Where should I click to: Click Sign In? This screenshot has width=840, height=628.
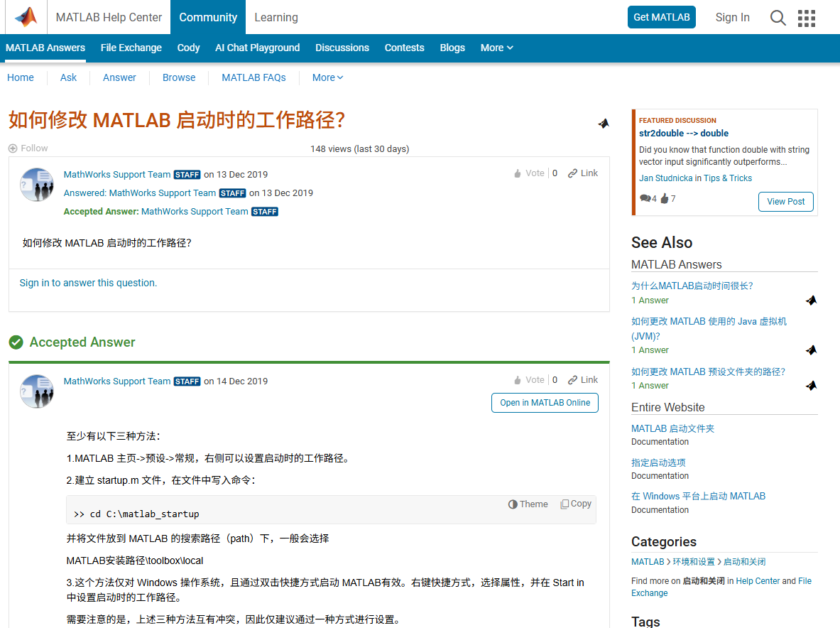[732, 18]
